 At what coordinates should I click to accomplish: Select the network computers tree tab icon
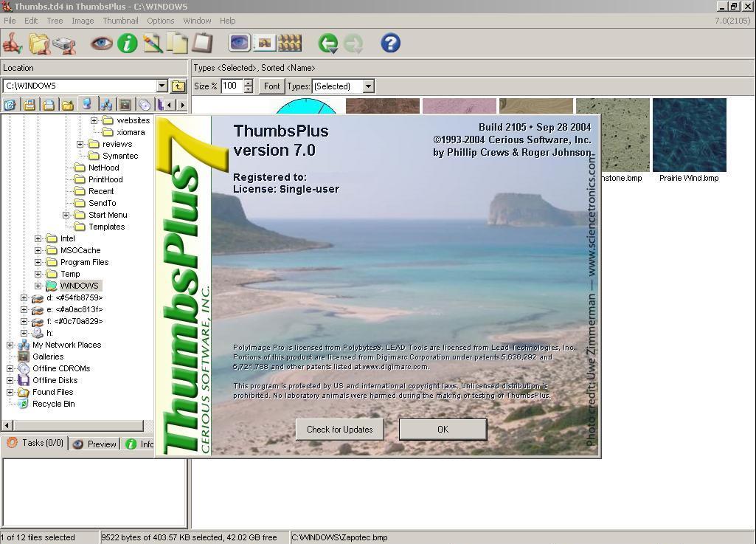pyautogui.click(x=106, y=104)
